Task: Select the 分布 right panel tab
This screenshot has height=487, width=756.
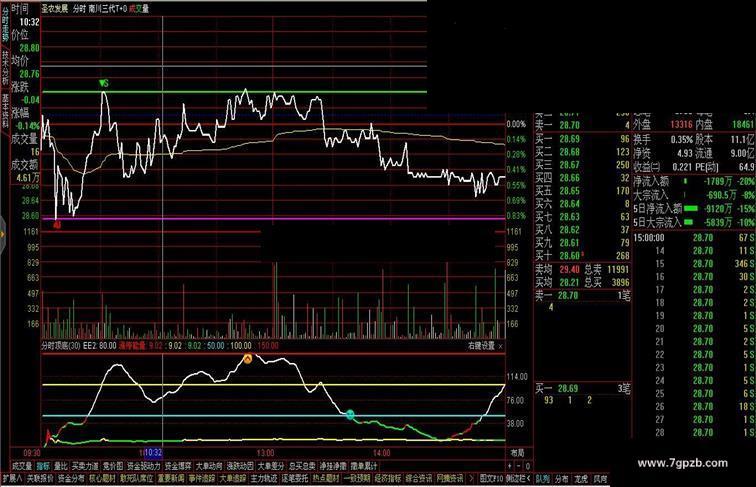Action: (x=562, y=479)
